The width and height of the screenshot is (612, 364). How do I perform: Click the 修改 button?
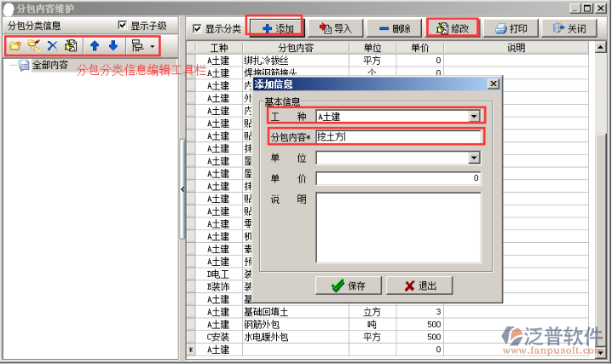tap(453, 28)
